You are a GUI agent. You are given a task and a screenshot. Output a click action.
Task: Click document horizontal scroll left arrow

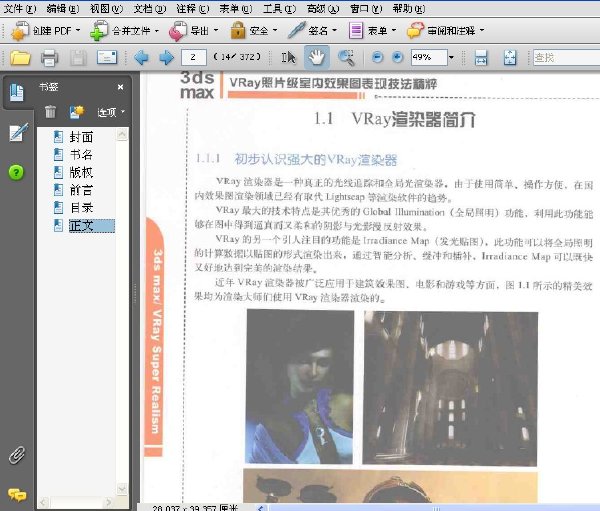tap(261, 508)
